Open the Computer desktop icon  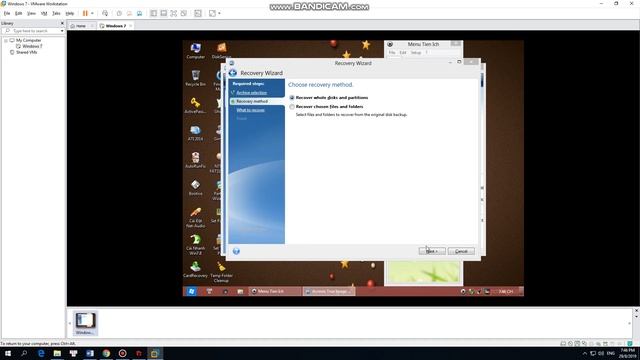point(196,51)
